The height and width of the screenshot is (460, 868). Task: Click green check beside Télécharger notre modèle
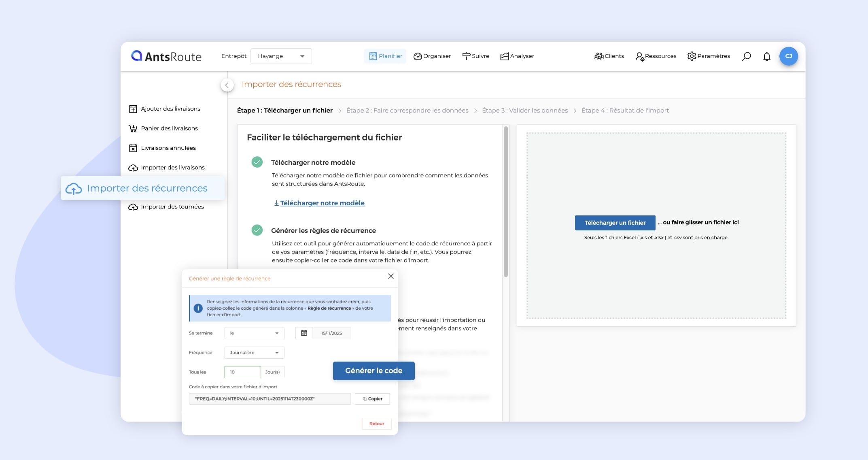click(x=257, y=162)
